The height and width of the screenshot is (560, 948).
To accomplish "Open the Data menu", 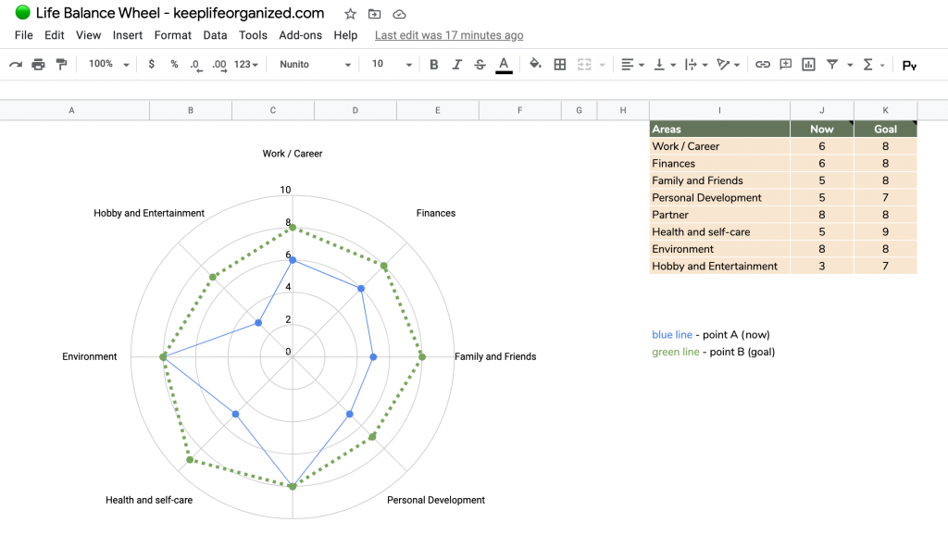I will tap(215, 35).
